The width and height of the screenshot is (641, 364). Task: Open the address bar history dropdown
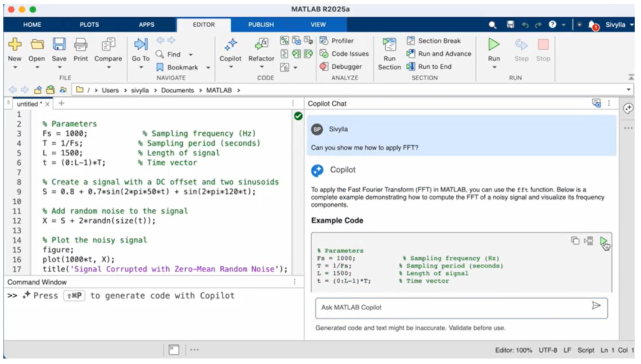[629, 90]
